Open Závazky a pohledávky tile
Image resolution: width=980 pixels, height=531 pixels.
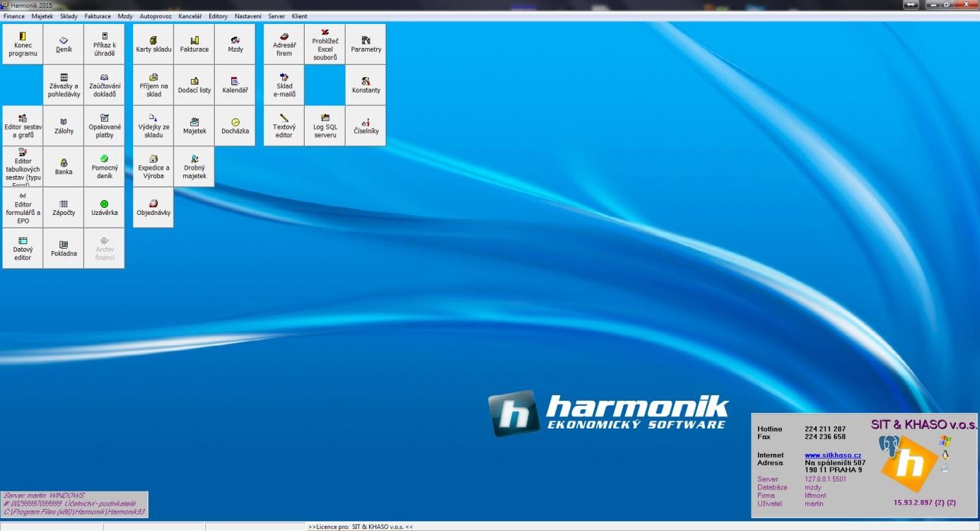[x=64, y=86]
